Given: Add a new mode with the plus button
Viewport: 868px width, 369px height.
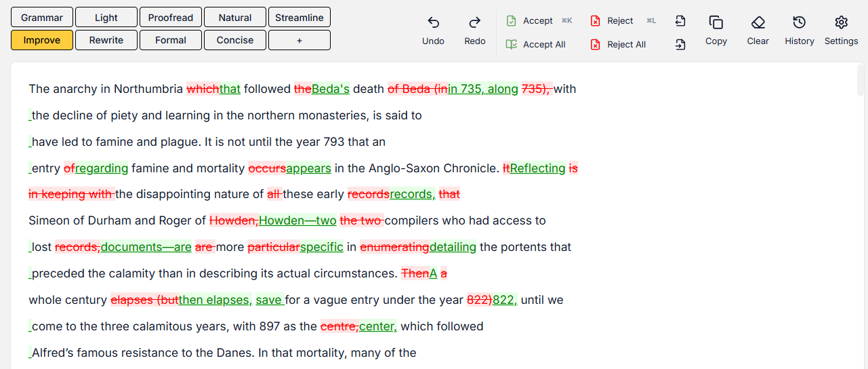Looking at the screenshot, I should [x=299, y=40].
